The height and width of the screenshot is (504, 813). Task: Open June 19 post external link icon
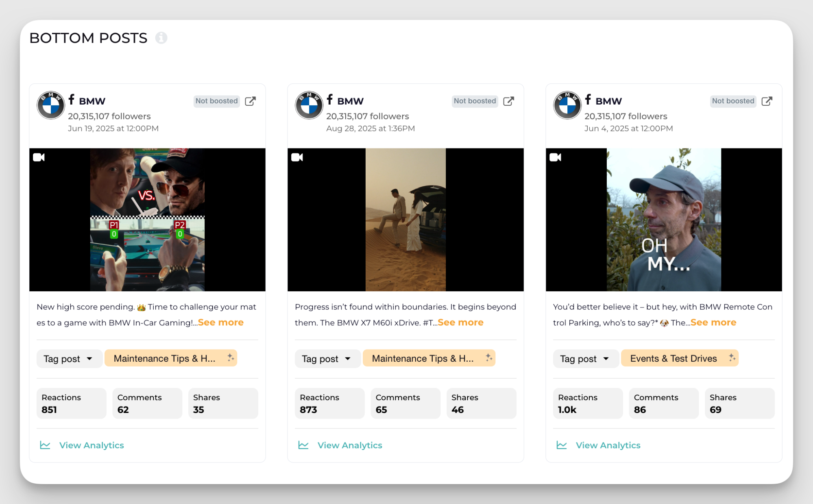pyautogui.click(x=251, y=101)
